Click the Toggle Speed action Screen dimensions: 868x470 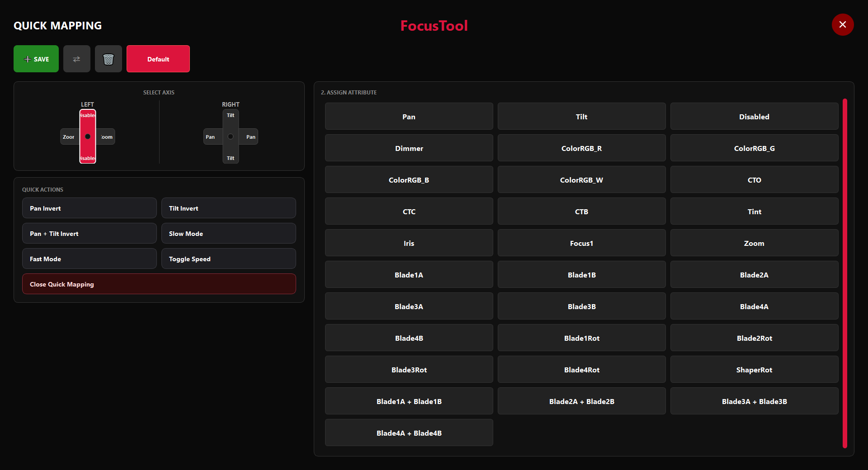(x=229, y=258)
